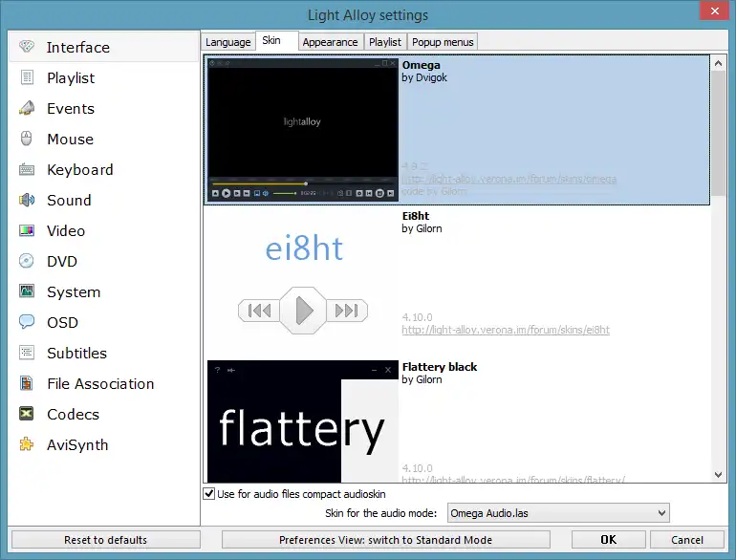Open the Flattery skin forum link
The image size is (736, 560).
point(513,480)
